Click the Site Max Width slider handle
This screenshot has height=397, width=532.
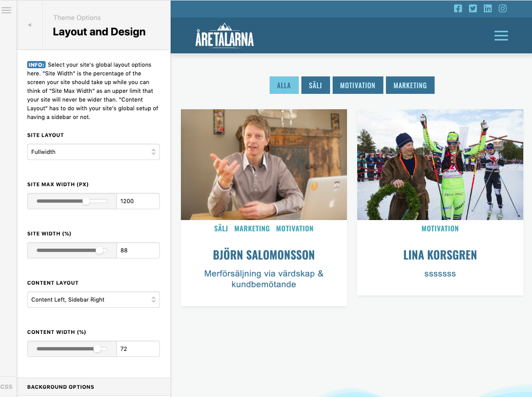(x=86, y=201)
